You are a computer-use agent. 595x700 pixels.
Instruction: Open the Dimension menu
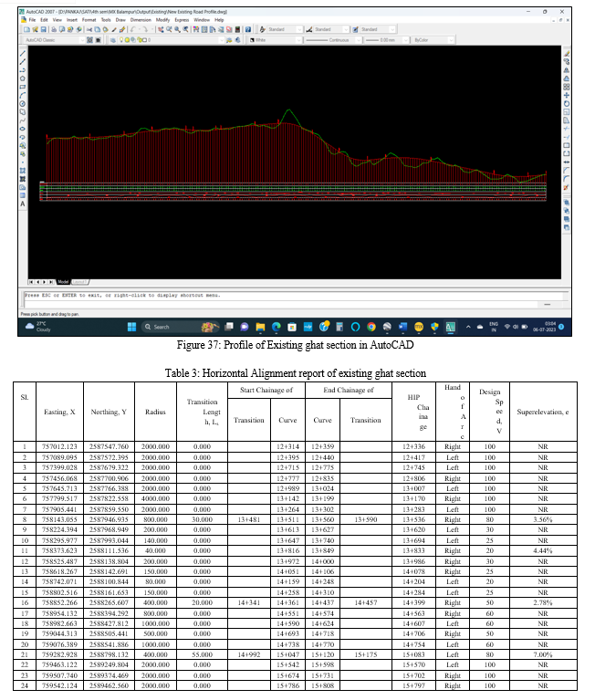coord(141,20)
